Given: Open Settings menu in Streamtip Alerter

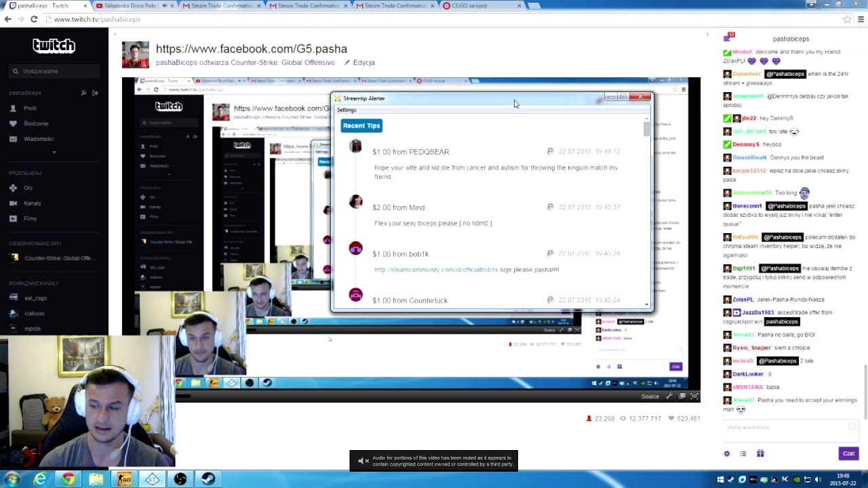Looking at the screenshot, I should pyautogui.click(x=347, y=110).
